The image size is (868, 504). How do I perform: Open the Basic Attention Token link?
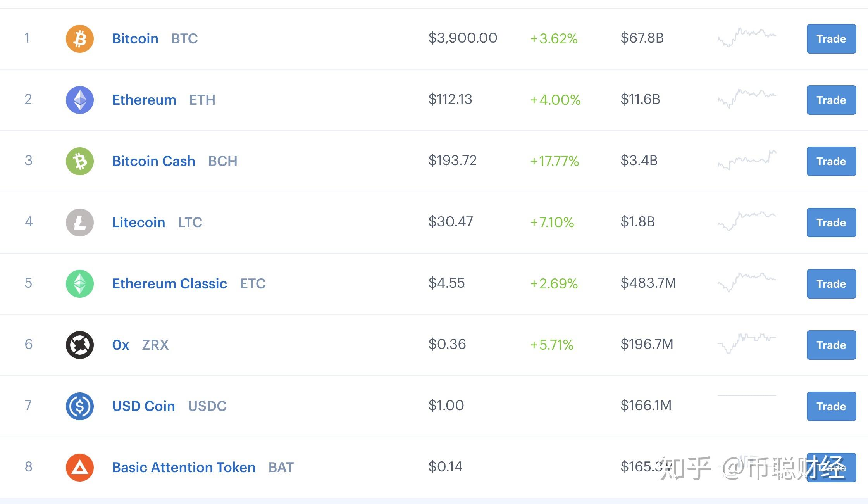[184, 468]
